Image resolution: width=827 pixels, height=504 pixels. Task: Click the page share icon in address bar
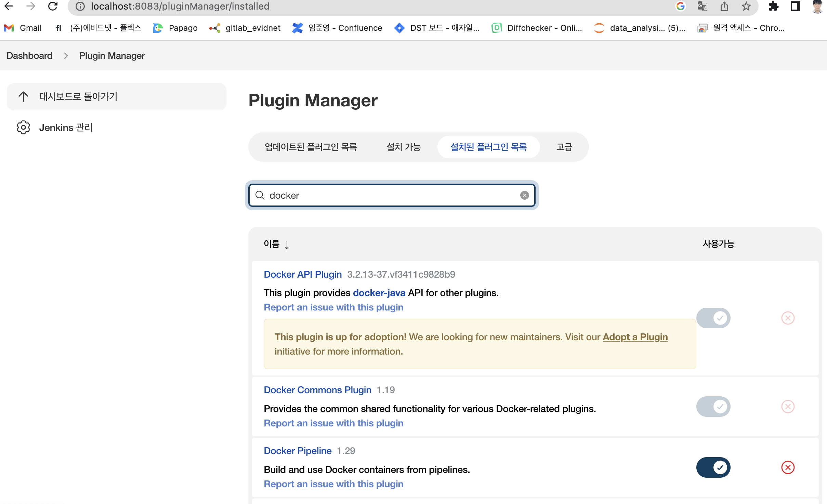click(x=724, y=6)
